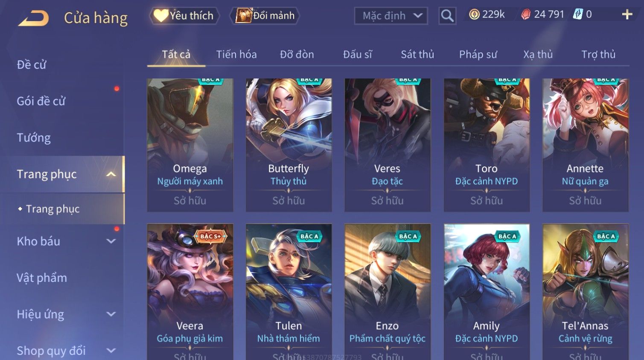This screenshot has height=360, width=644.
Task: Click the back arrow icon
Action: [x=33, y=18]
